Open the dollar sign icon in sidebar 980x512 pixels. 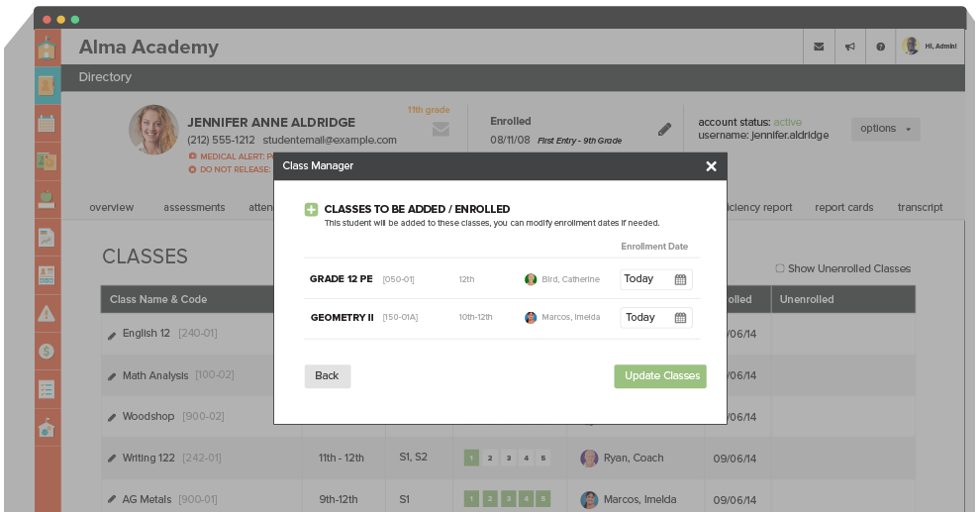point(47,351)
